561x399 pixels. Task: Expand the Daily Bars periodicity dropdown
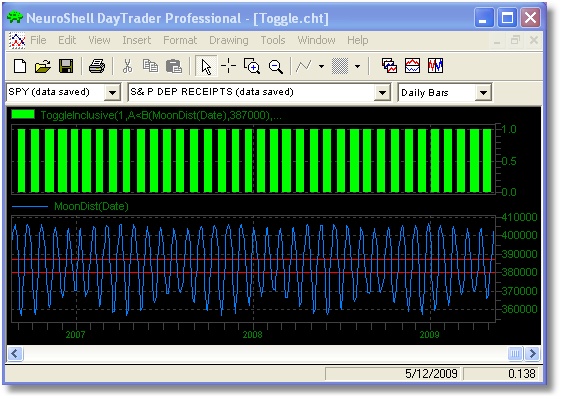483,93
